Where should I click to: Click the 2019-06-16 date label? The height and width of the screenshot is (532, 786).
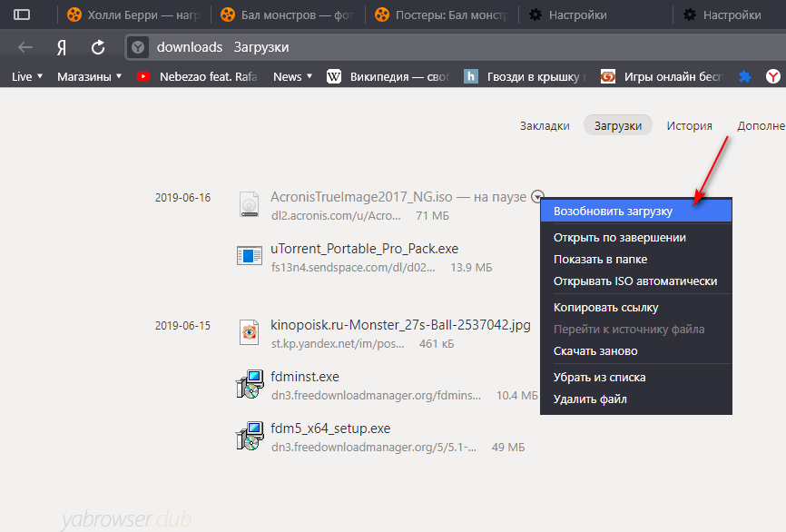(183, 198)
